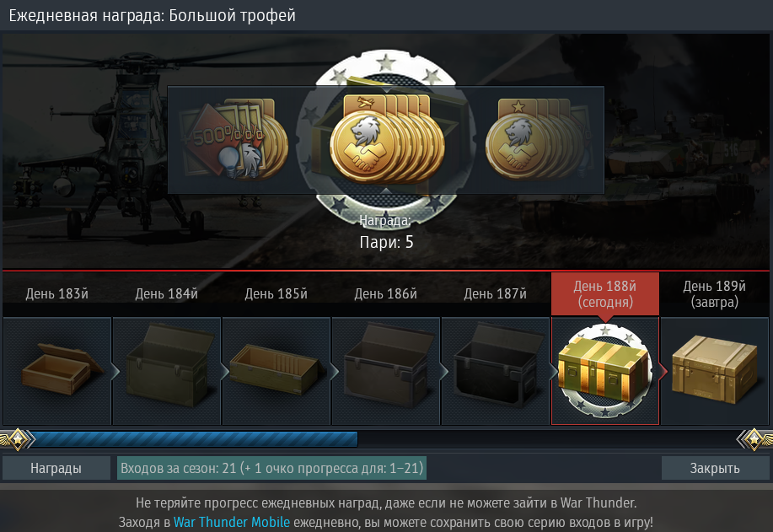Click the star-topped gold medals reward on right
The image size is (773, 532).
click(x=537, y=138)
